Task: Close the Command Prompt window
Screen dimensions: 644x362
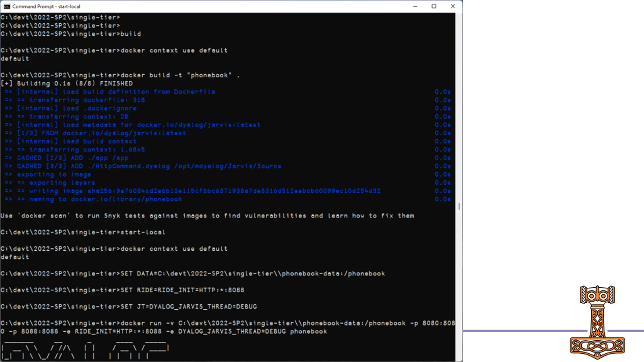Action: 453,7
